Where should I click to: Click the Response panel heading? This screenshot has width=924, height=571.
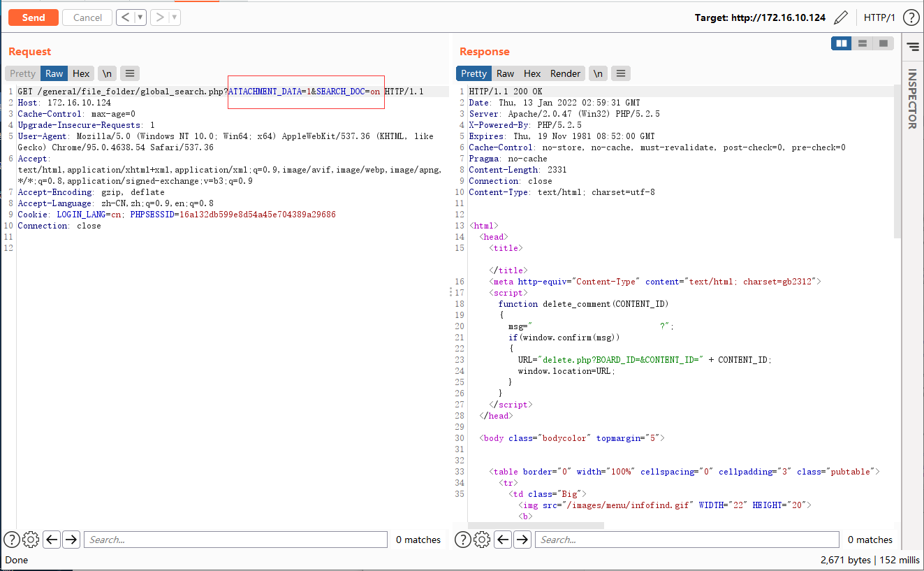point(485,52)
